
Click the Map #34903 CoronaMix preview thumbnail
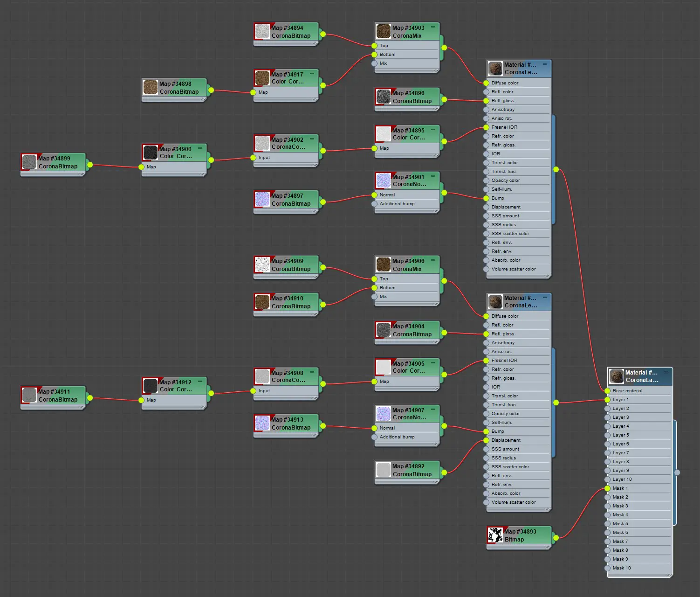click(x=383, y=31)
